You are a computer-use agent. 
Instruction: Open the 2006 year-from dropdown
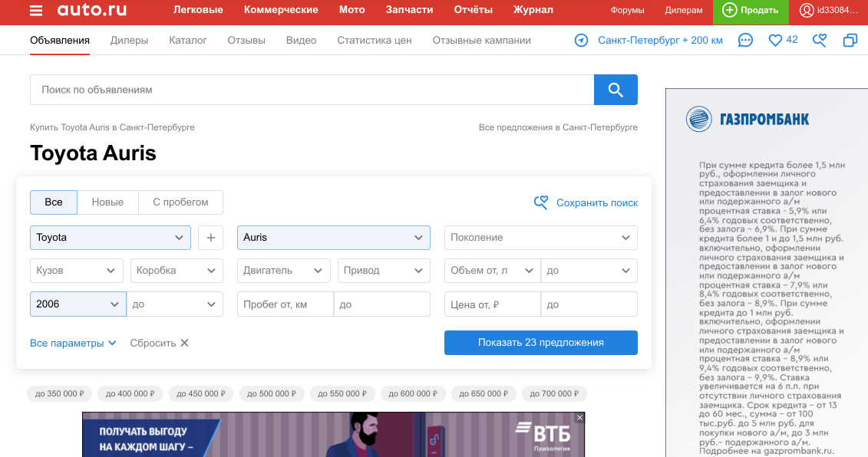point(78,304)
